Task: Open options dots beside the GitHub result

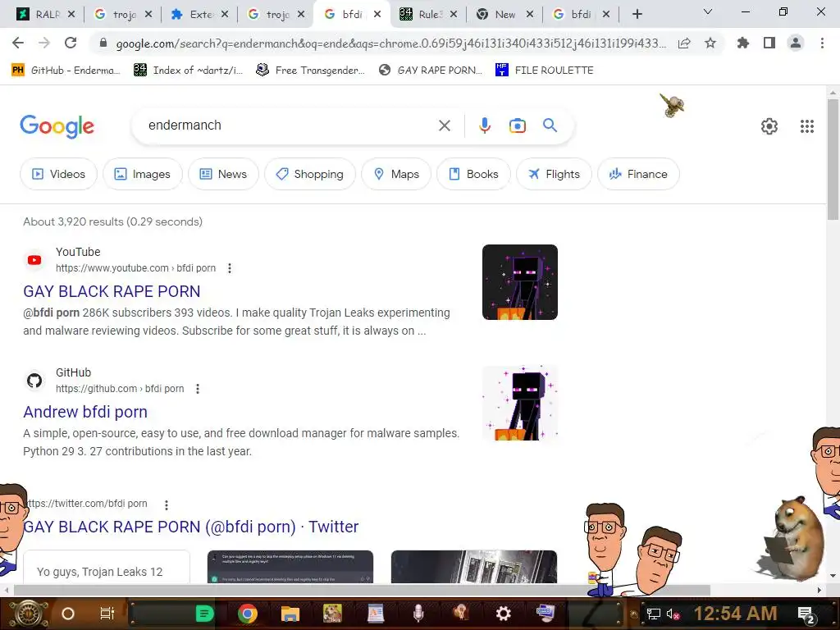Action: 198,388
